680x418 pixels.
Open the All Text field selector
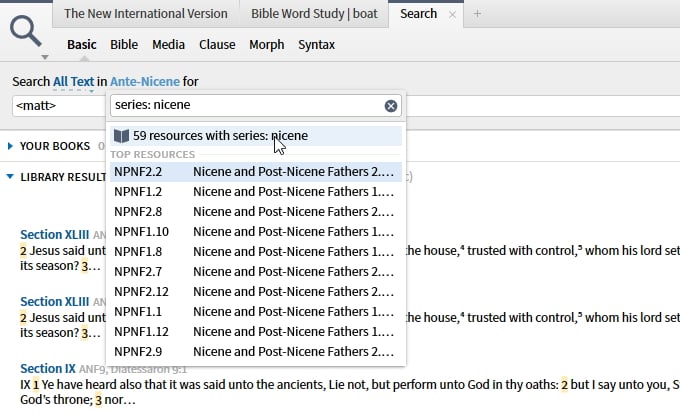click(73, 82)
